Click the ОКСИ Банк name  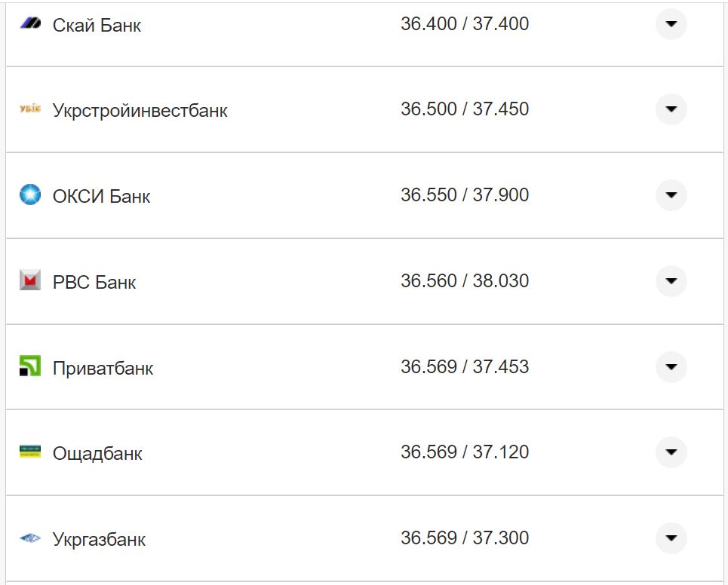click(101, 197)
